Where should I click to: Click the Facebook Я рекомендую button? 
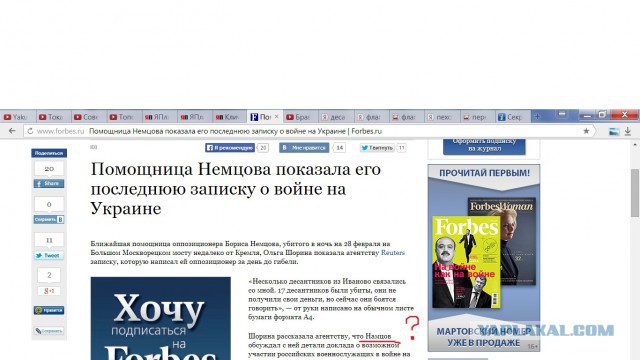tap(230, 148)
